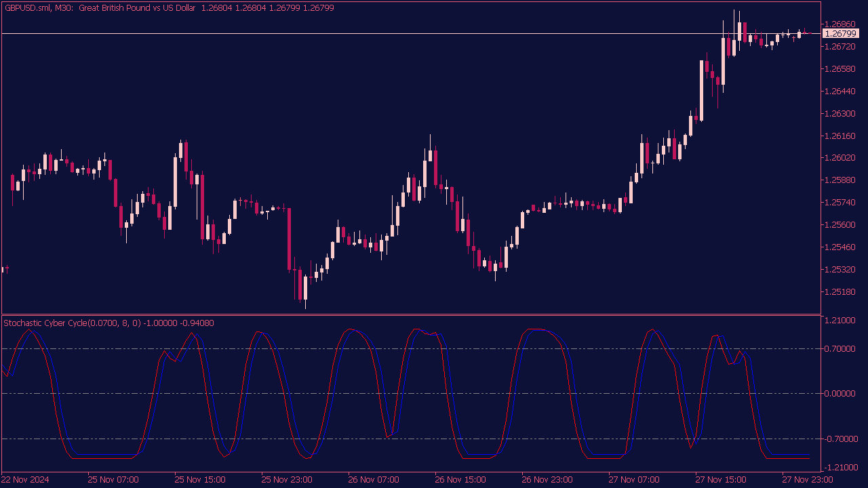This screenshot has width=868, height=488.
Task: Select the Stochastic Cyber Cycle indicator label
Action: [109, 323]
